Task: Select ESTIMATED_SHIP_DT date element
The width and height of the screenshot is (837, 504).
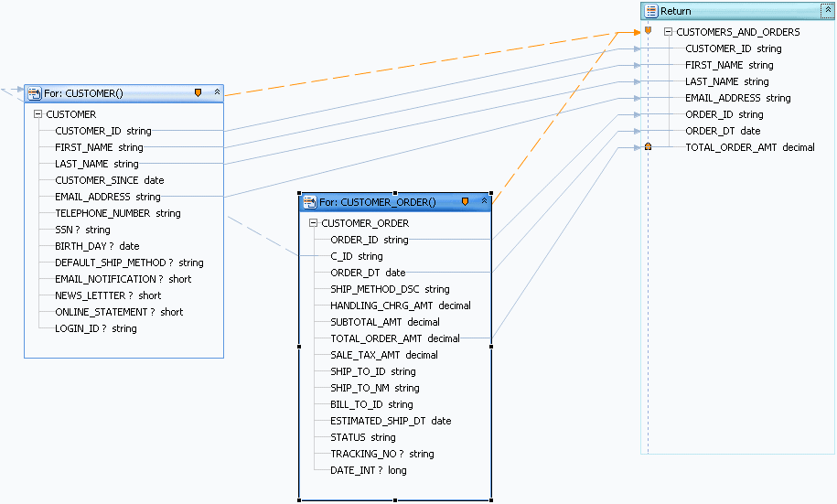Action: click(x=391, y=422)
